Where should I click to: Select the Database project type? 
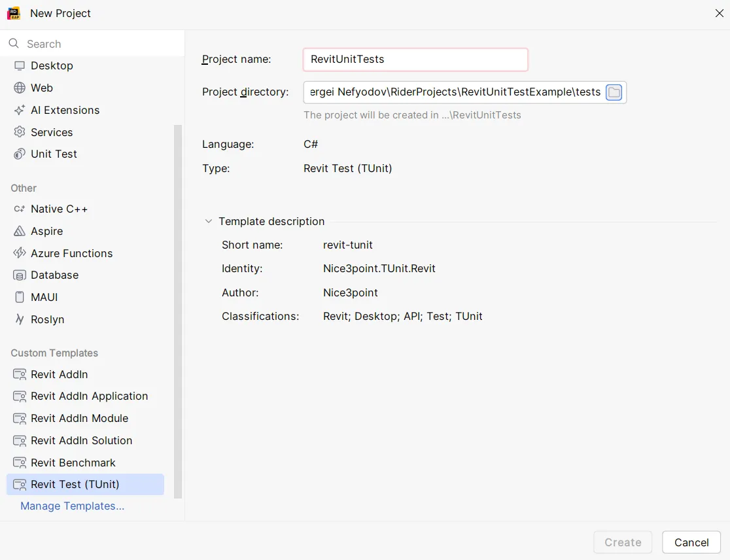click(85, 275)
